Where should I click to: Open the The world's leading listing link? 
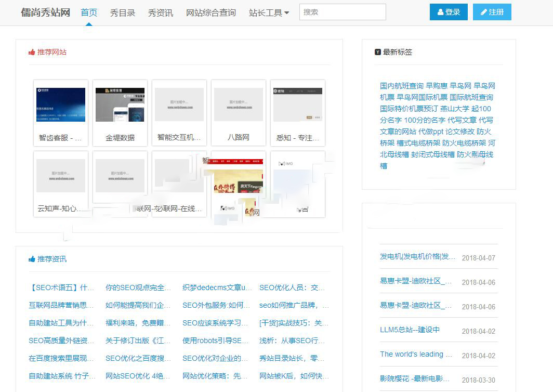coord(415,354)
